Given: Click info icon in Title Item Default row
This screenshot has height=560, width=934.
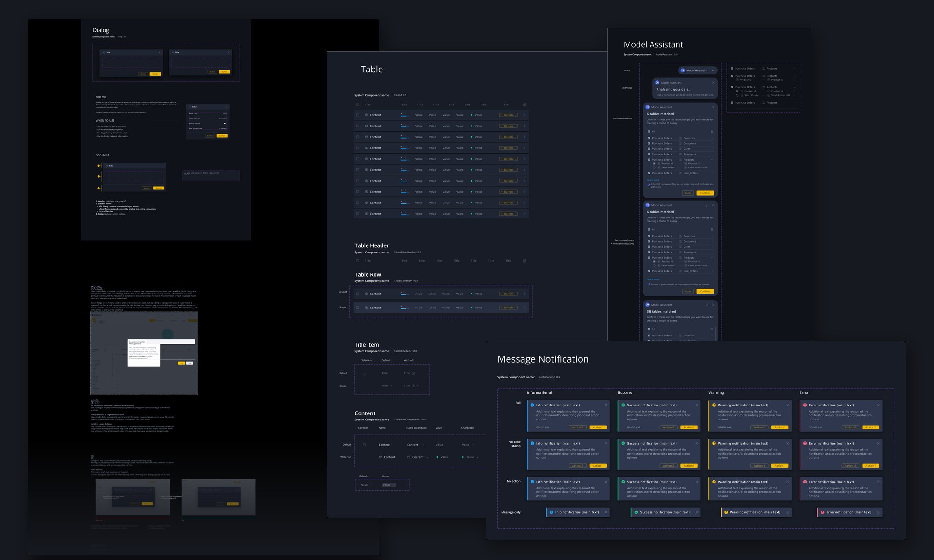Looking at the screenshot, I should pos(414,373).
